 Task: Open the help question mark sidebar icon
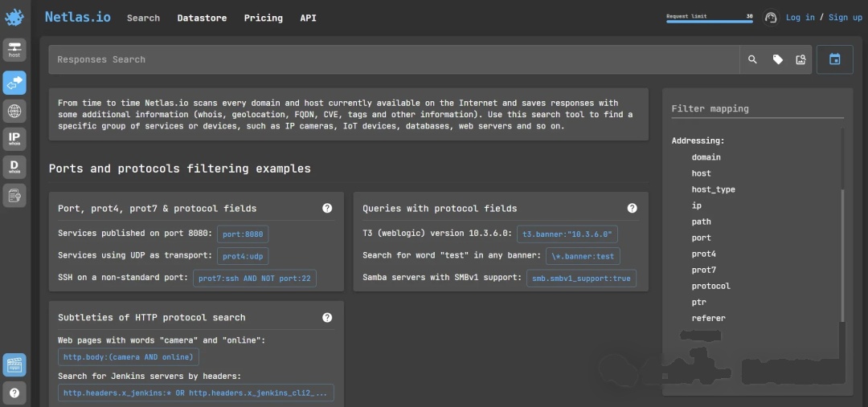click(14, 393)
